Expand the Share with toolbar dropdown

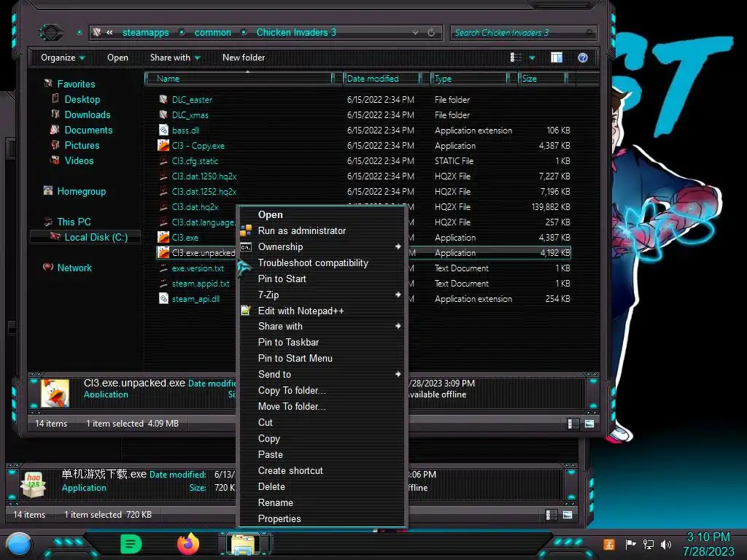tap(175, 58)
